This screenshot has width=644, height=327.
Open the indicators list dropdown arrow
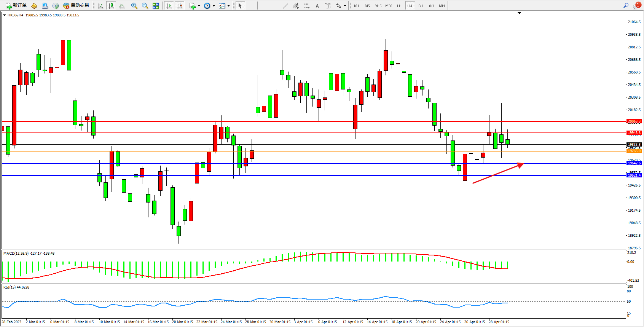199,6
